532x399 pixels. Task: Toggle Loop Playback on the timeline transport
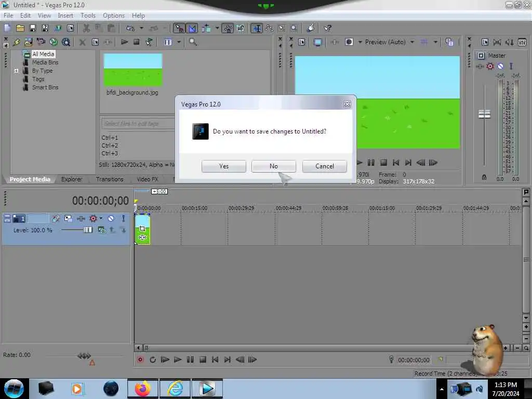click(153, 360)
